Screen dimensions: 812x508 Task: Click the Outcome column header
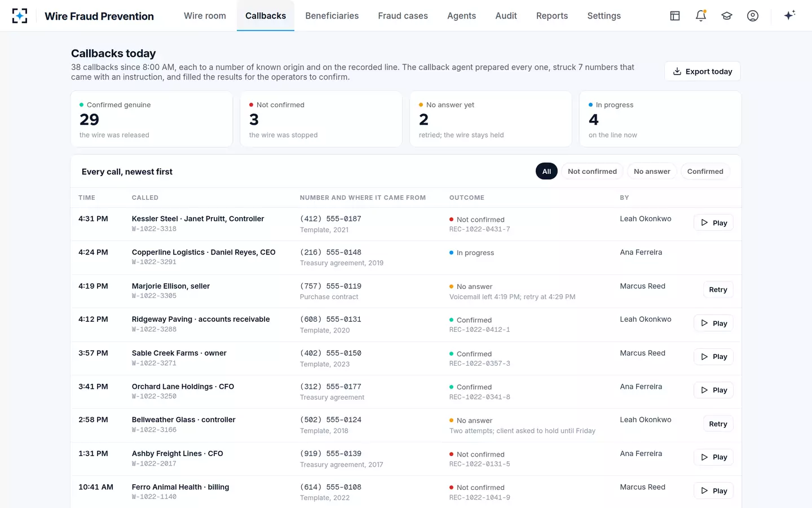(467, 198)
